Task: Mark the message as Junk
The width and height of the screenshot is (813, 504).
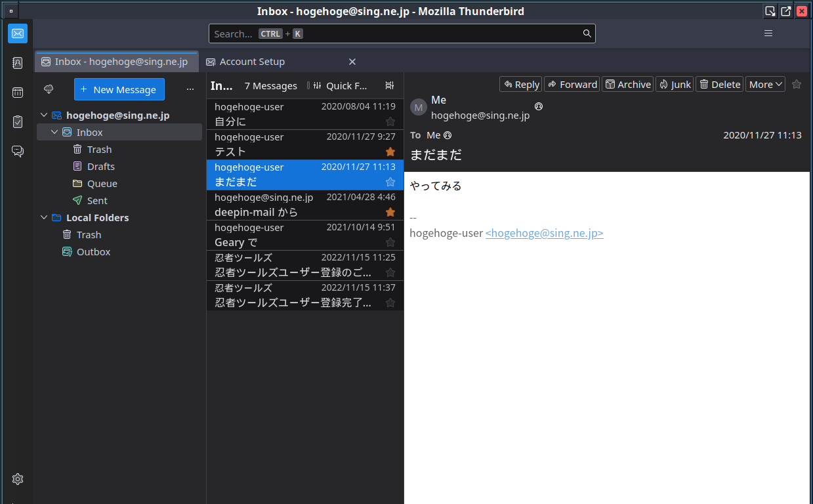Action: (675, 84)
